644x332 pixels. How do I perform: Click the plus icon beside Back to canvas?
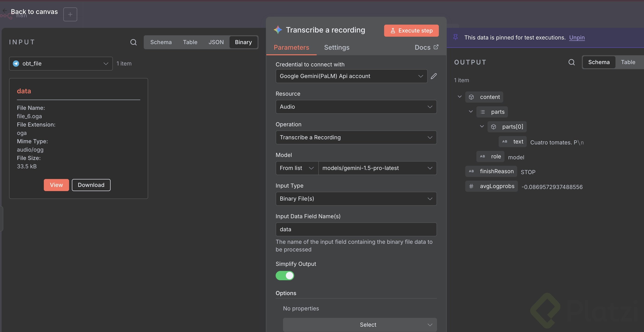click(70, 14)
